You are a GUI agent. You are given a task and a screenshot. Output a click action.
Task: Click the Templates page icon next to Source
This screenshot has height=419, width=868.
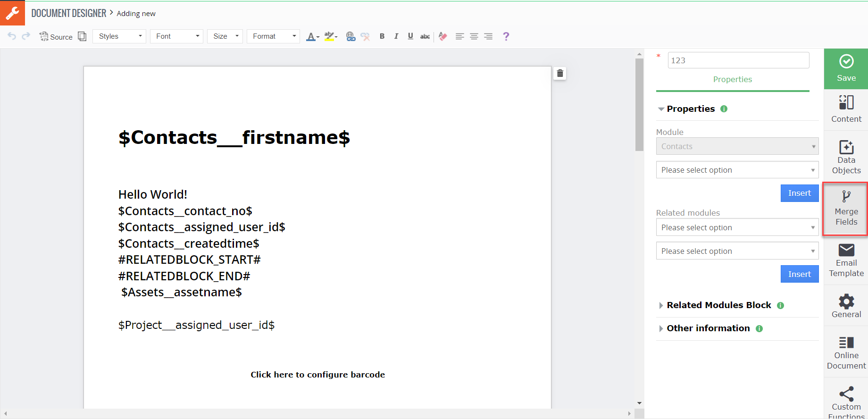82,36
